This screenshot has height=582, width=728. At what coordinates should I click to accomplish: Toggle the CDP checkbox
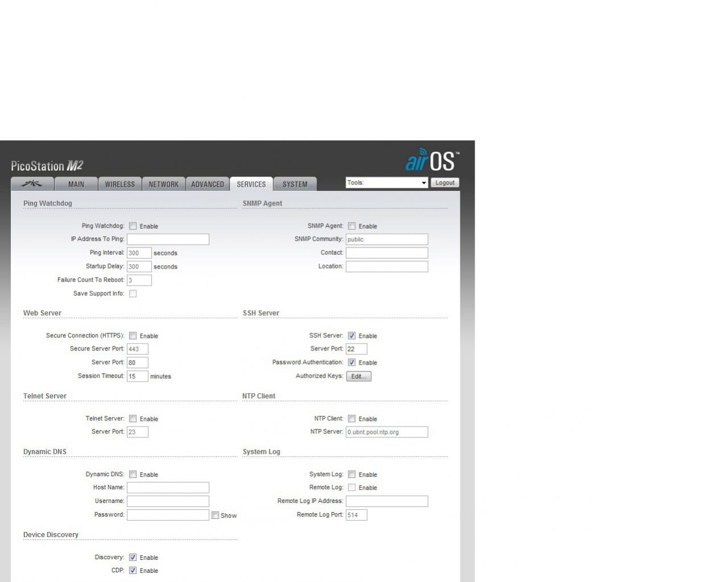pyautogui.click(x=133, y=571)
